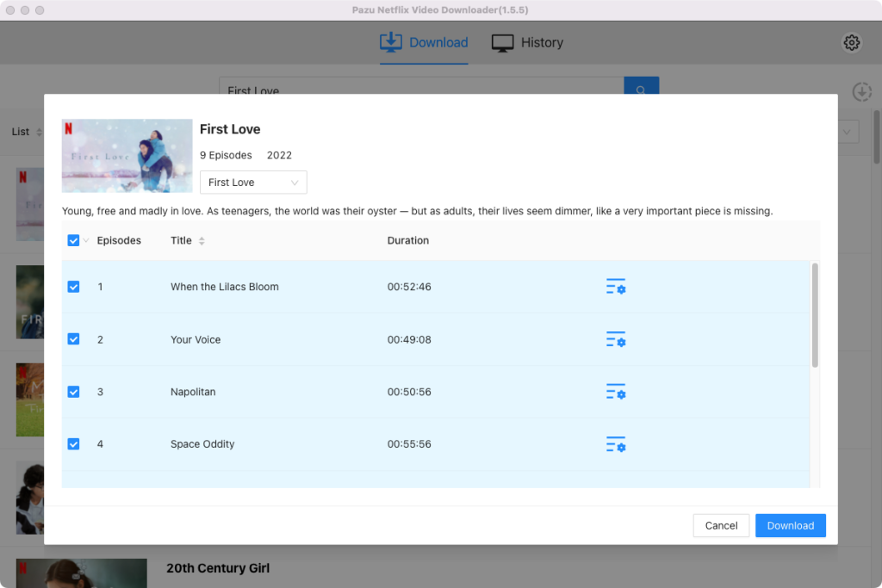Click the year 2022 label

pos(279,155)
